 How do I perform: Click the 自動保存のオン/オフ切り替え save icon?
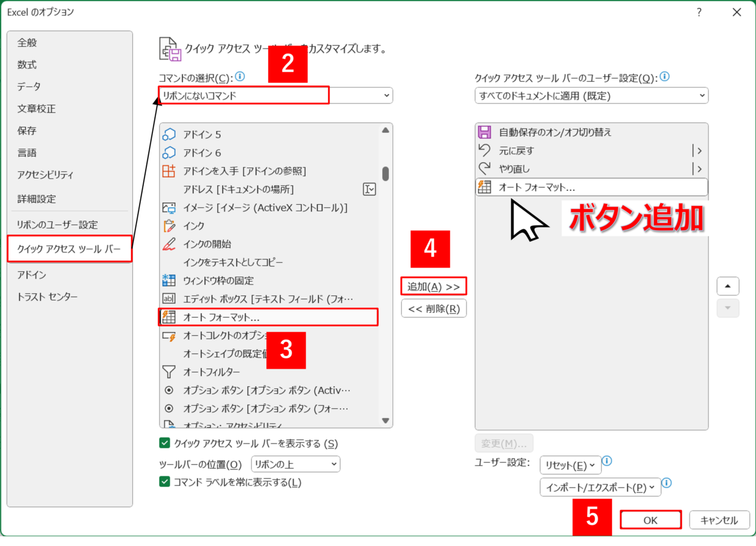[485, 132]
